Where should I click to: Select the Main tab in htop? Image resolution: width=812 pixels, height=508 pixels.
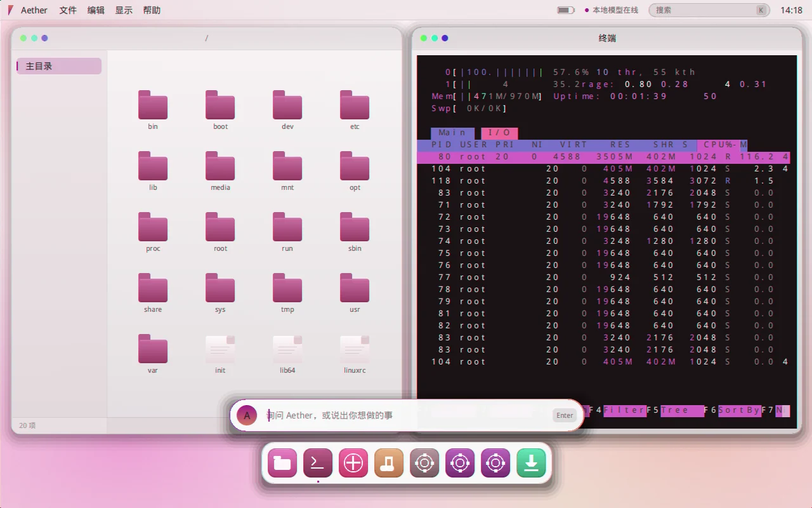pyautogui.click(x=452, y=133)
